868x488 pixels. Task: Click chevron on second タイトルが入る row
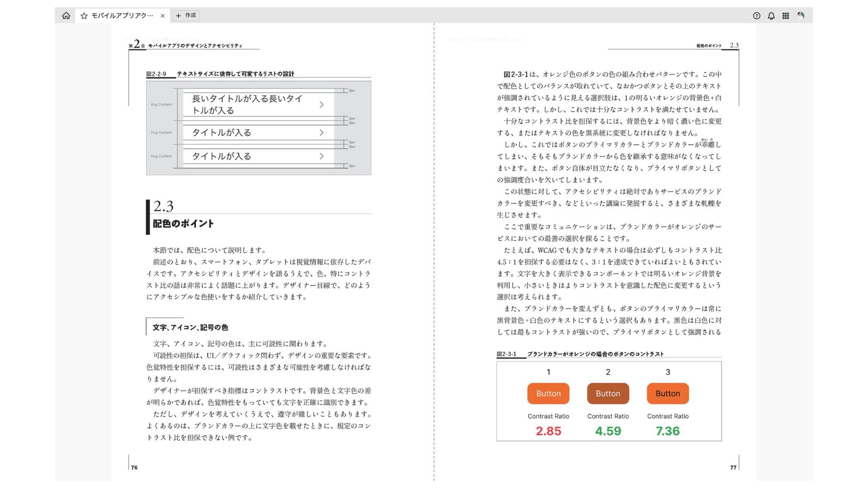321,133
